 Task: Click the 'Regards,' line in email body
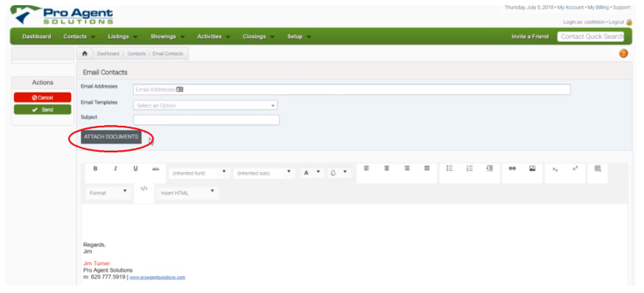pyautogui.click(x=94, y=245)
